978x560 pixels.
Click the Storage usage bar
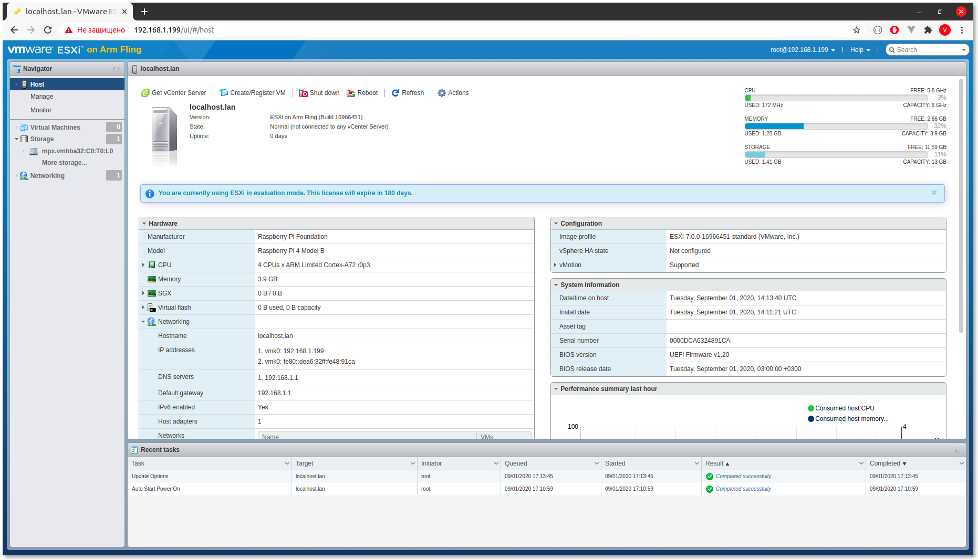pyautogui.click(x=836, y=154)
